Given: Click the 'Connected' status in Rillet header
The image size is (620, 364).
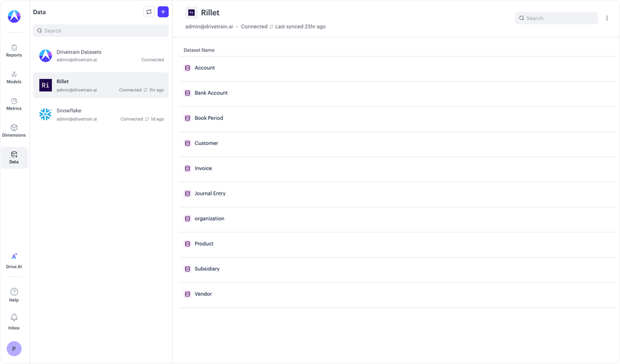Looking at the screenshot, I should tap(254, 27).
